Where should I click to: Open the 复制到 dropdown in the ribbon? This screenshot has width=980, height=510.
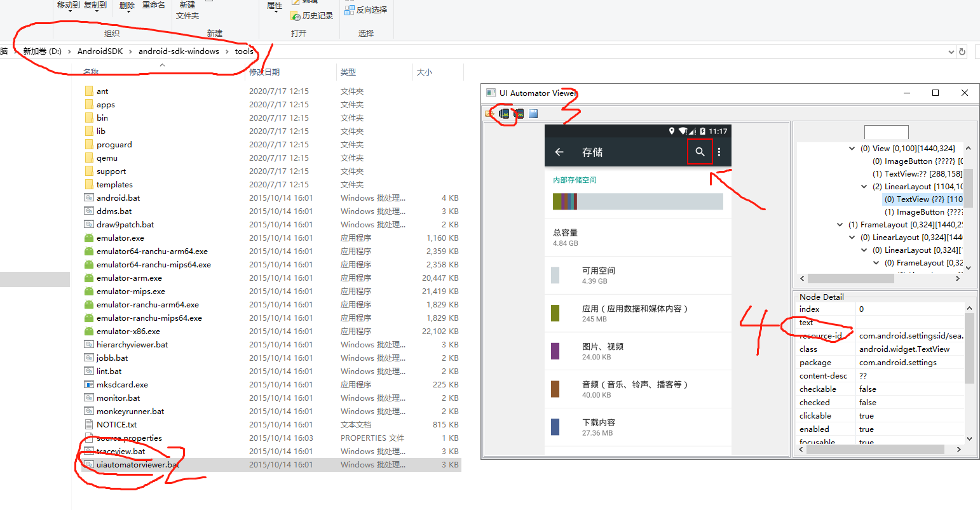(95, 13)
